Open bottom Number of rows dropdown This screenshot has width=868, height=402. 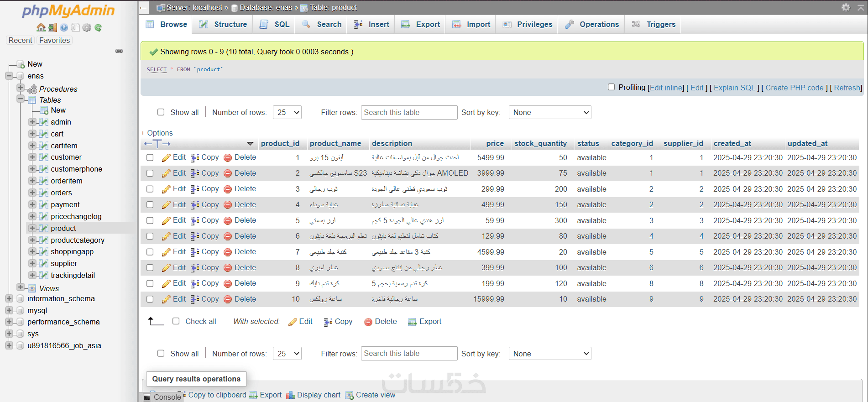tap(287, 354)
